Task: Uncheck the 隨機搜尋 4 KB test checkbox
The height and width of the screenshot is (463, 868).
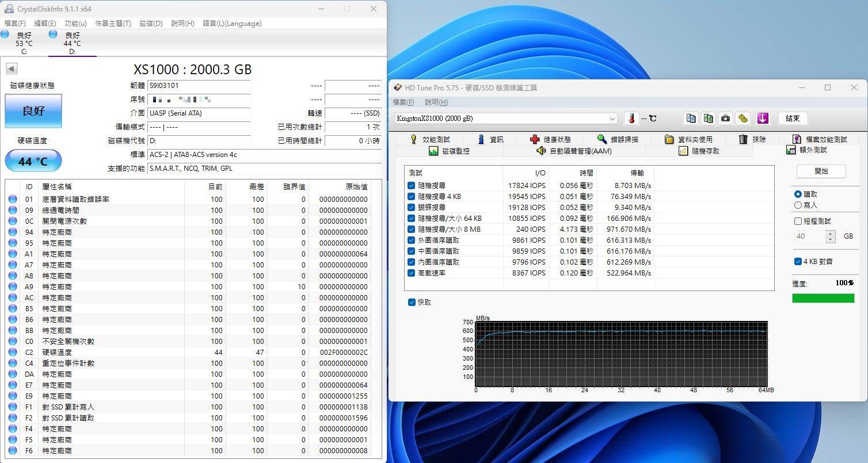Action: [412, 196]
